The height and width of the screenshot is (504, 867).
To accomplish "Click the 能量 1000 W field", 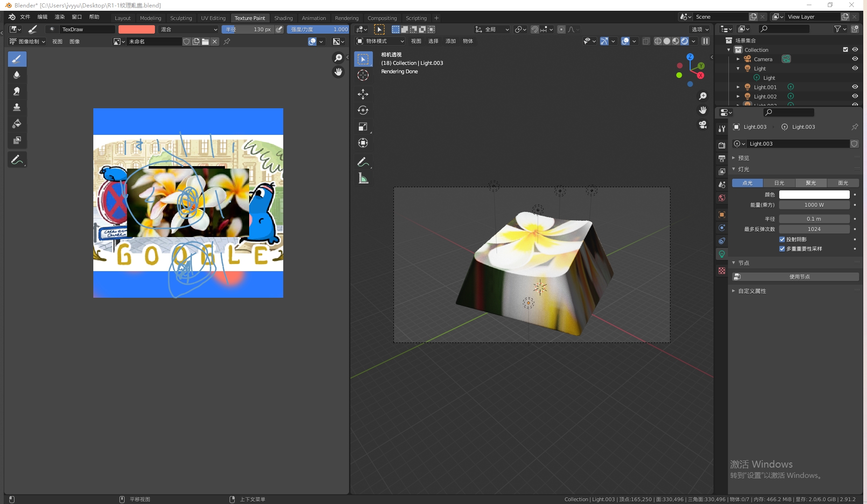I will pyautogui.click(x=814, y=205).
